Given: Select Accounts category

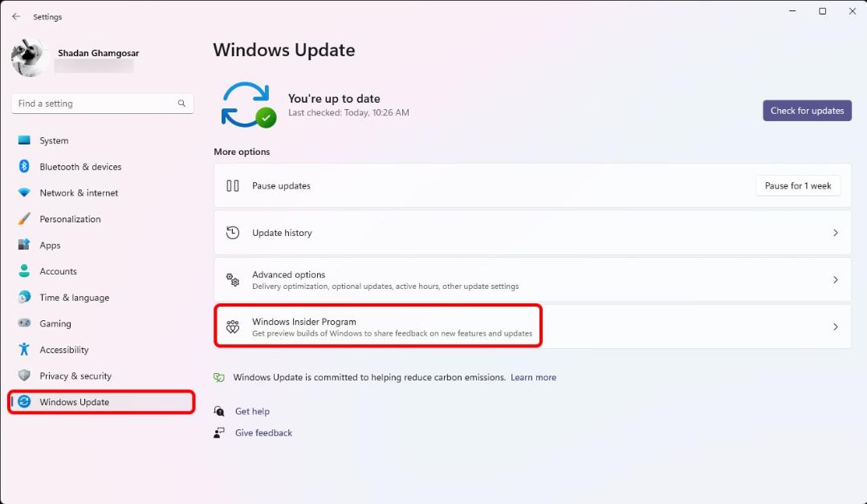Looking at the screenshot, I should pos(102,270).
